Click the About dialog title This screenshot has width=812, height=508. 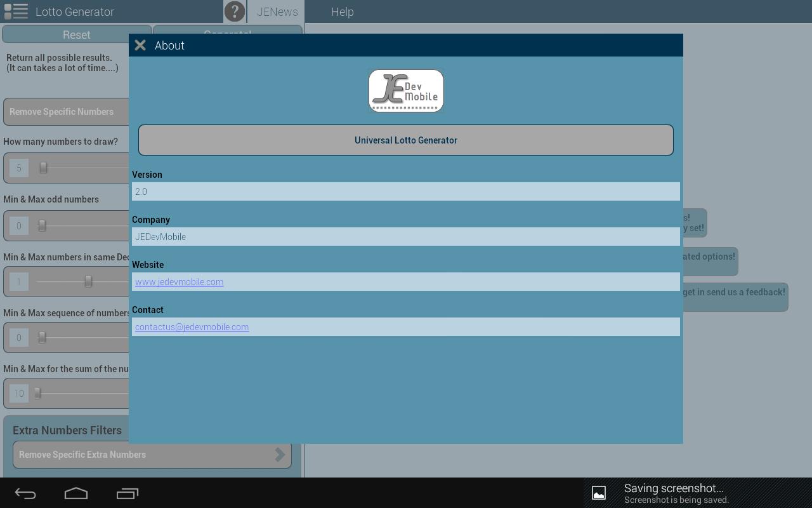point(169,45)
